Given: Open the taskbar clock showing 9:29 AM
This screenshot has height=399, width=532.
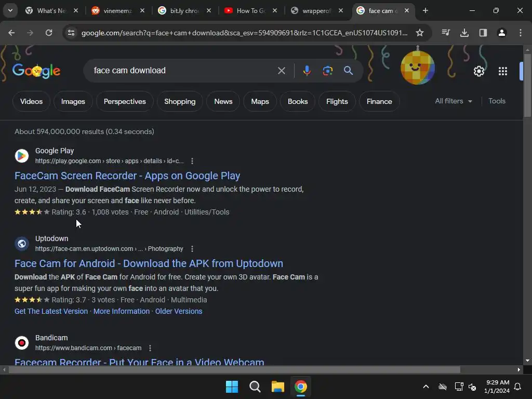Looking at the screenshot, I should coord(497,387).
